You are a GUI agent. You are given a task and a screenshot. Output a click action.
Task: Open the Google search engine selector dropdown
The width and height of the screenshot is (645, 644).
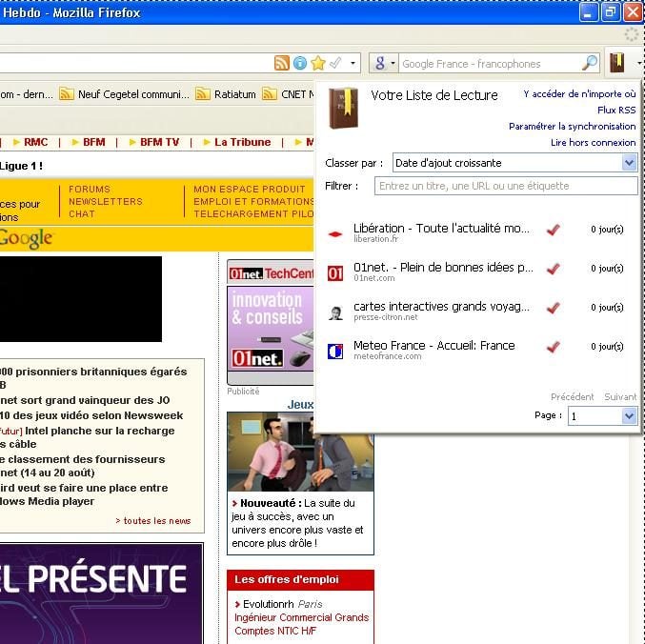point(383,64)
